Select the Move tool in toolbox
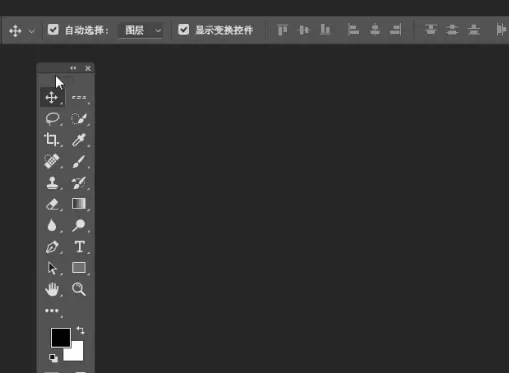The image size is (509, 373). 52,98
